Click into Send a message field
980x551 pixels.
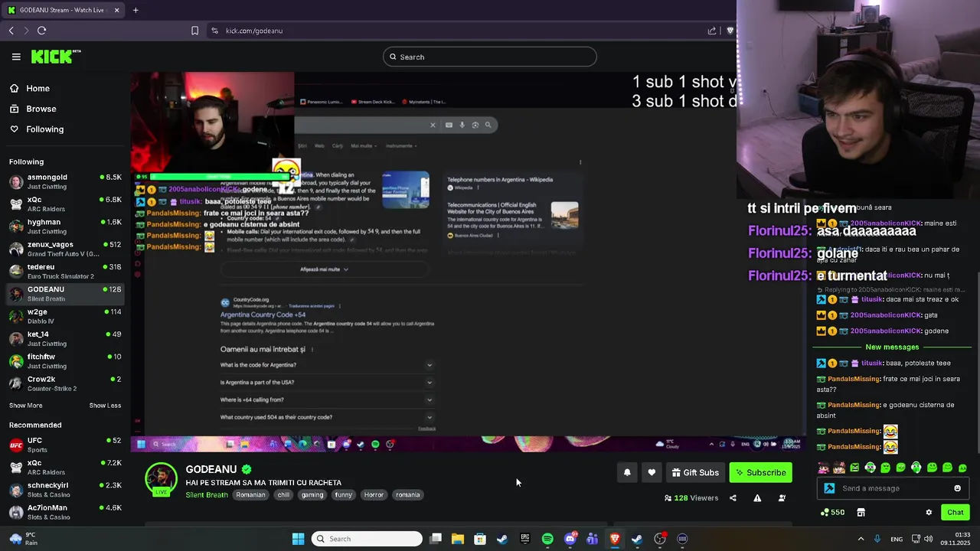click(894, 488)
